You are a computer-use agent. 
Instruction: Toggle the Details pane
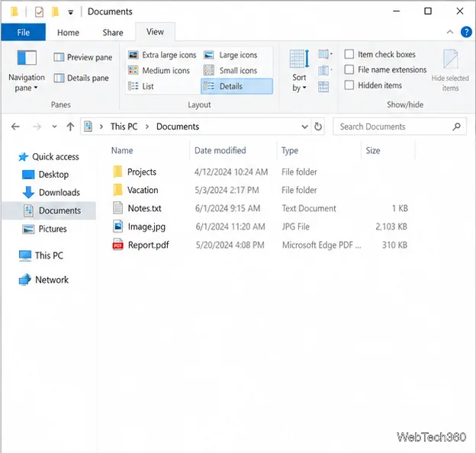pyautogui.click(x=81, y=79)
